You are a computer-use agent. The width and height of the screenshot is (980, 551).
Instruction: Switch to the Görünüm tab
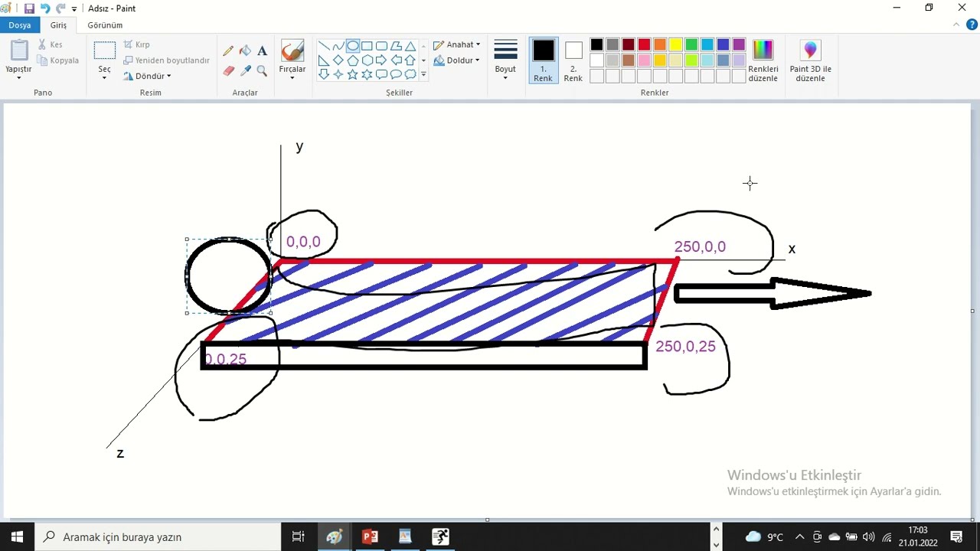[x=105, y=25]
